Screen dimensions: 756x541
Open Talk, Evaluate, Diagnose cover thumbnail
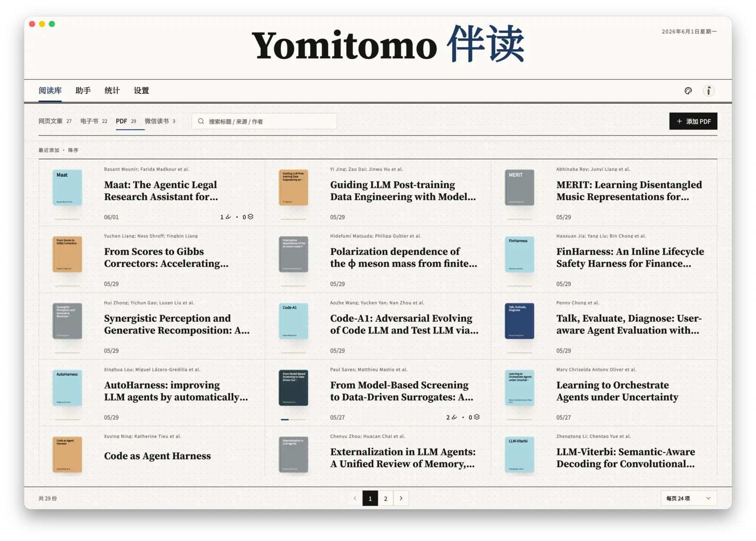(x=519, y=321)
